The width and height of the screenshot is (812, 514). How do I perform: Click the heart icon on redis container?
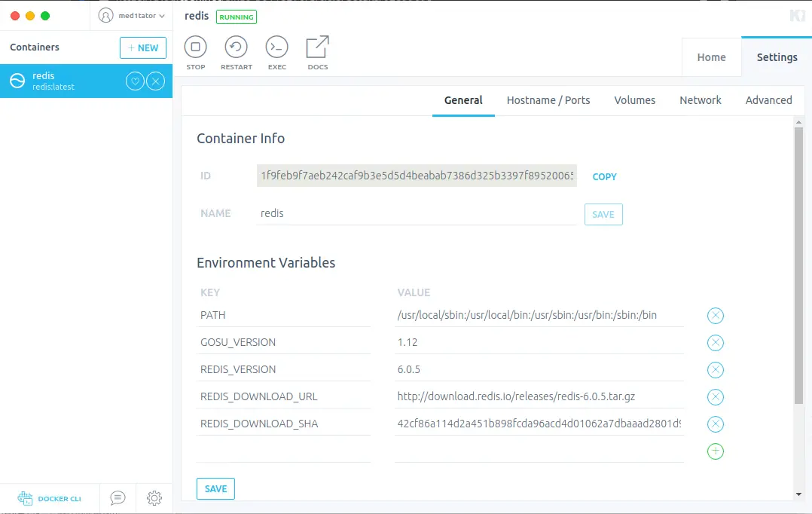[135, 81]
